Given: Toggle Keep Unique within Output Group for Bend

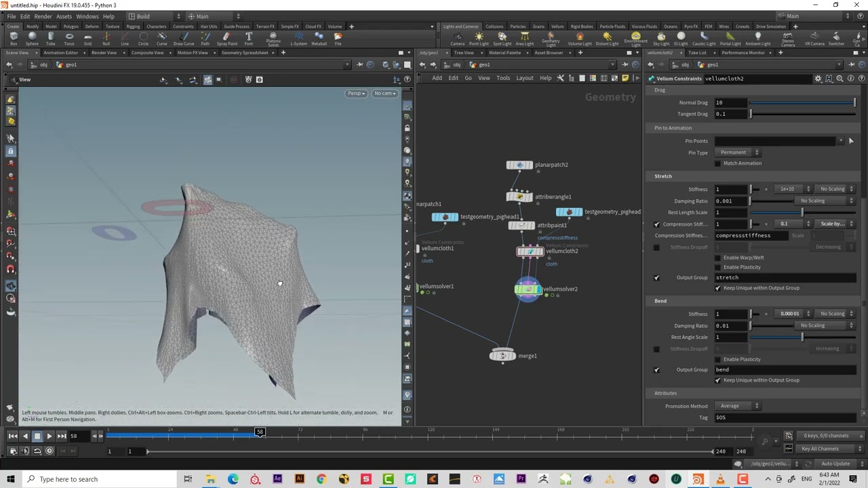Looking at the screenshot, I should tap(718, 380).
